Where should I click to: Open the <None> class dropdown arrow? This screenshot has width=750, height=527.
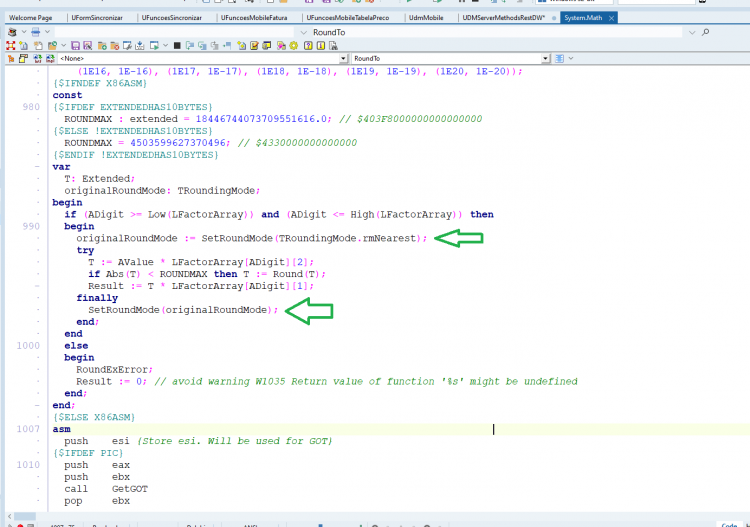click(x=343, y=58)
